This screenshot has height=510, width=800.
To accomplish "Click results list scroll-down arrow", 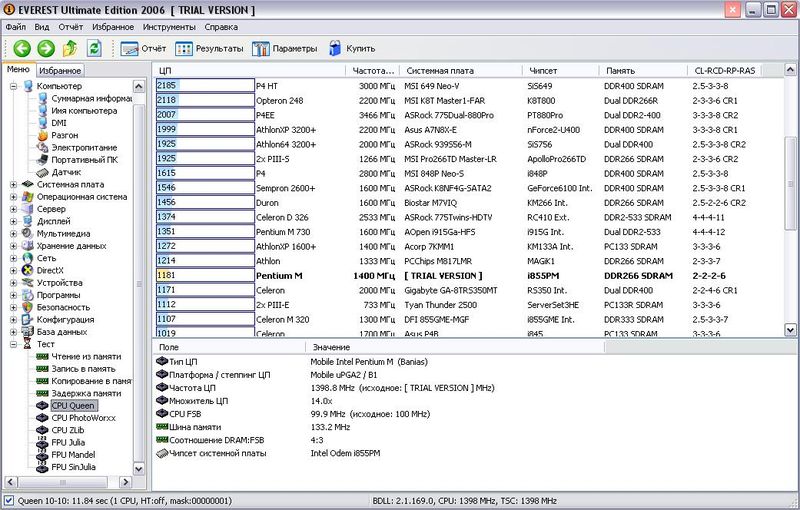I will coord(790,329).
